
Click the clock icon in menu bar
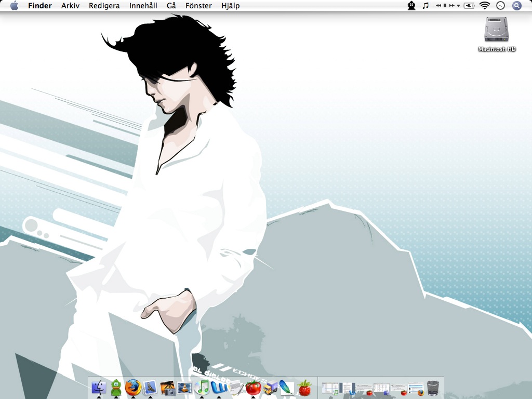[500, 5]
